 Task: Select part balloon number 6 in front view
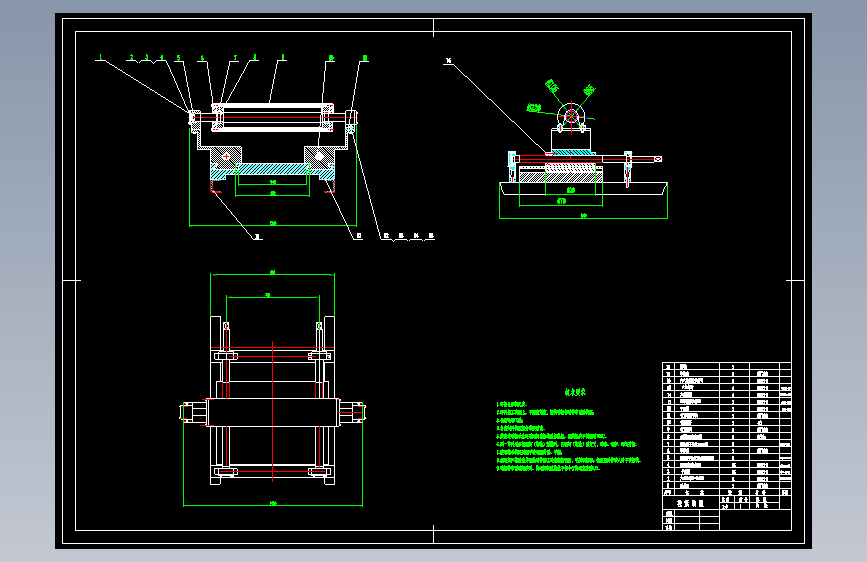[x=202, y=58]
